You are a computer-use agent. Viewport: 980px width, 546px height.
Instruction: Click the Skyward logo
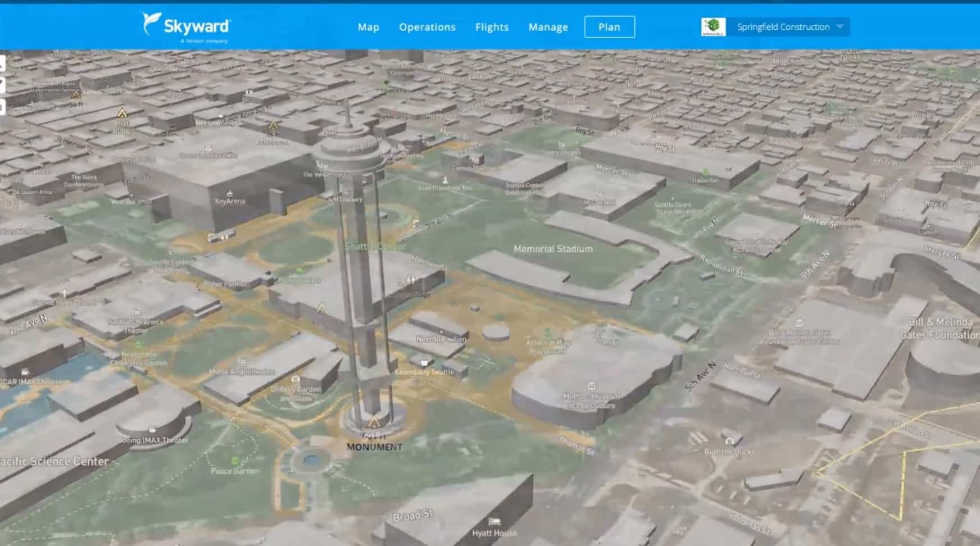pyautogui.click(x=186, y=27)
